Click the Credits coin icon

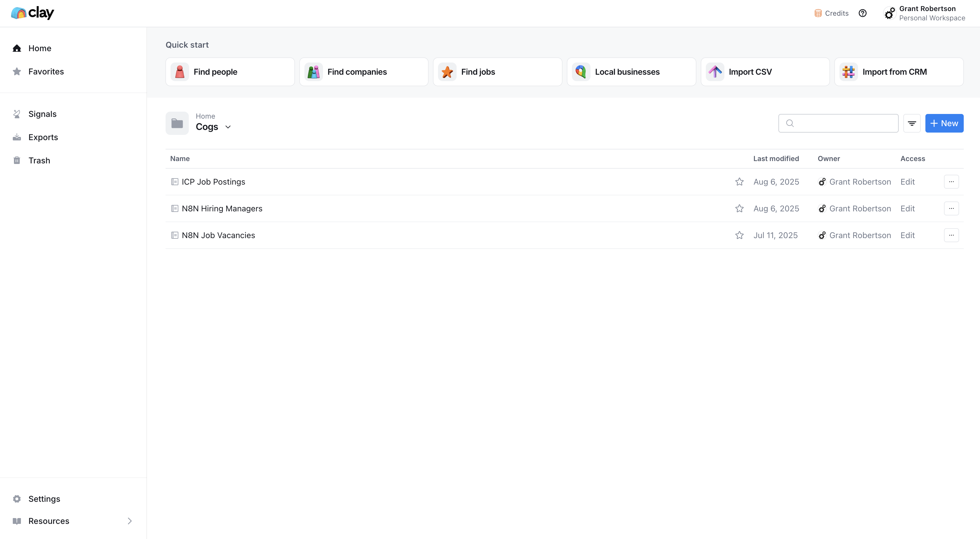tap(818, 13)
